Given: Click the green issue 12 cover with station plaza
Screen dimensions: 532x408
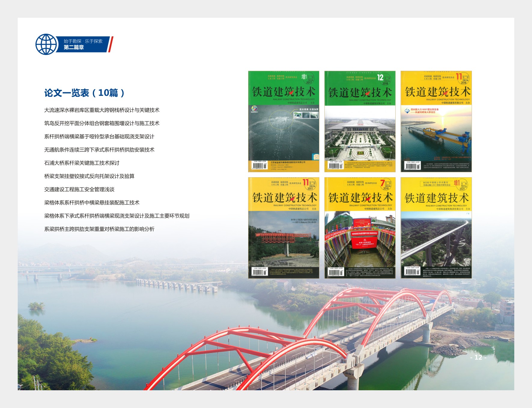Looking at the screenshot, I should (x=360, y=121).
